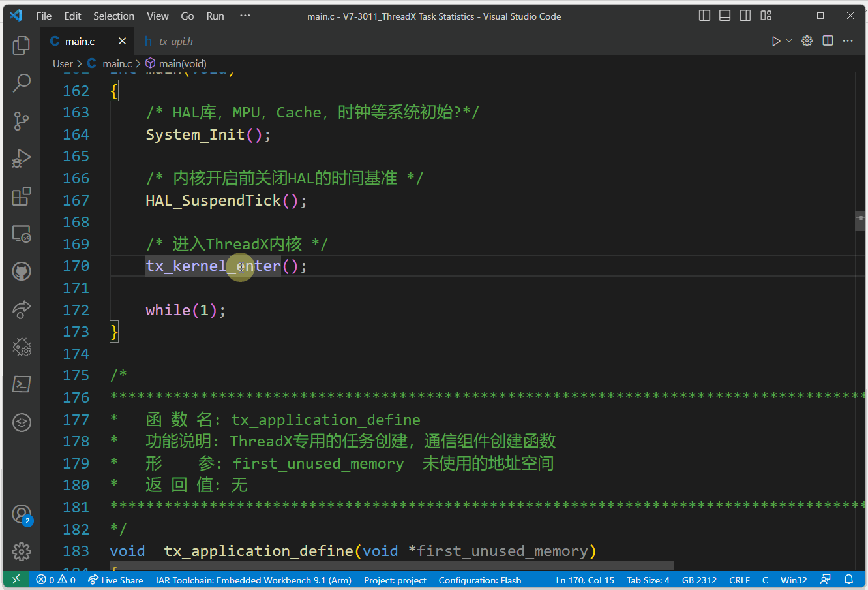
Task: Open Run and Debug view
Action: [x=22, y=159]
